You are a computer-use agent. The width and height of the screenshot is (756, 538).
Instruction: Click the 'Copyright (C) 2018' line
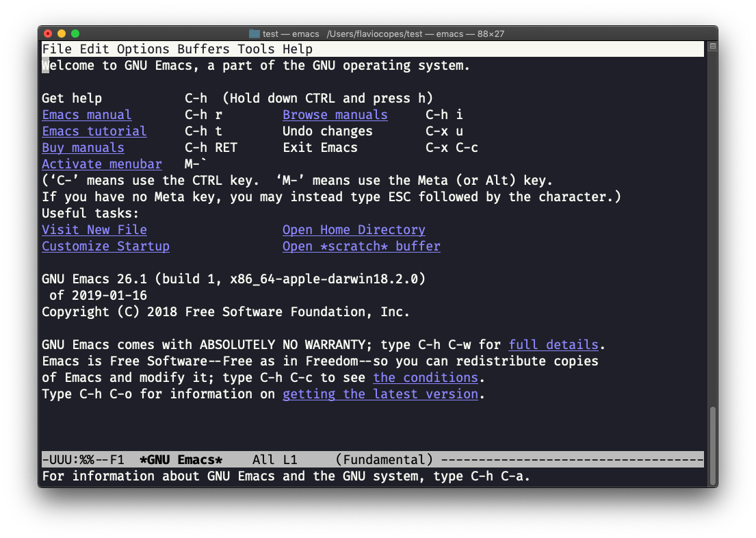click(x=226, y=311)
